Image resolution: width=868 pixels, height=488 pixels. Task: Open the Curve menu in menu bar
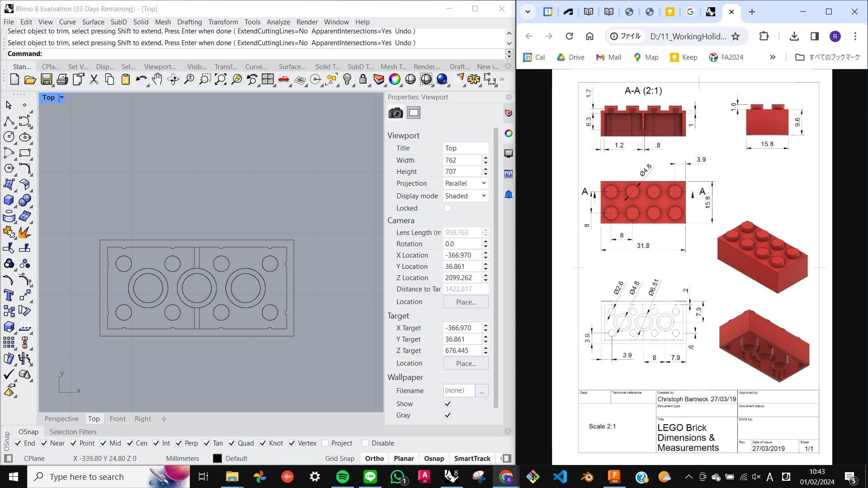[67, 21]
